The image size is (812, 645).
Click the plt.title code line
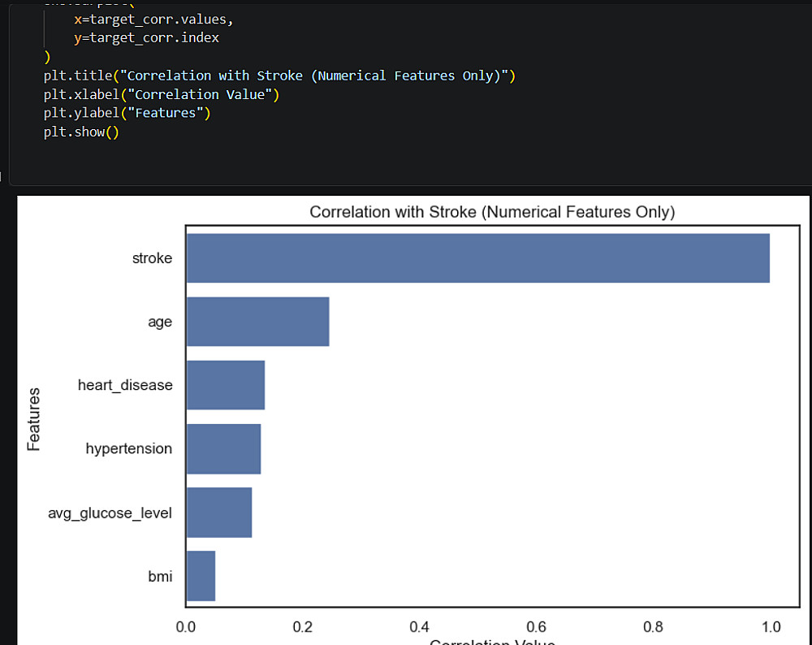(x=279, y=76)
